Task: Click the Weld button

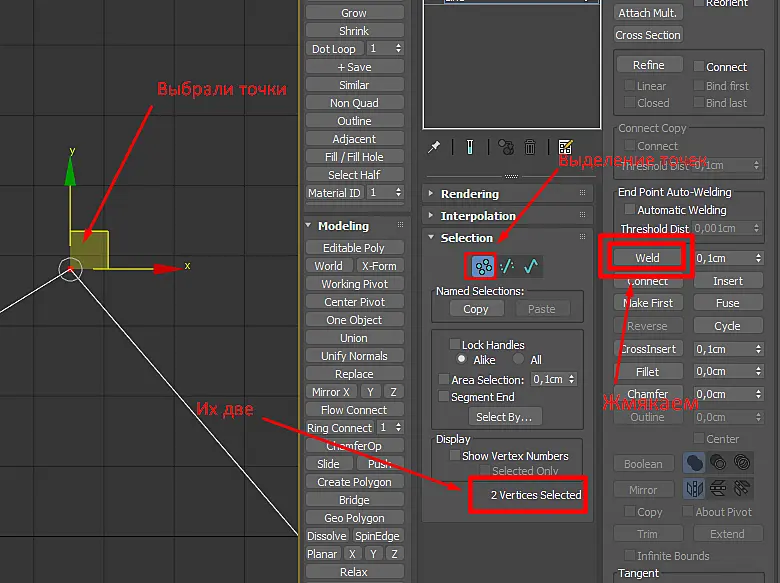Action: coord(647,258)
